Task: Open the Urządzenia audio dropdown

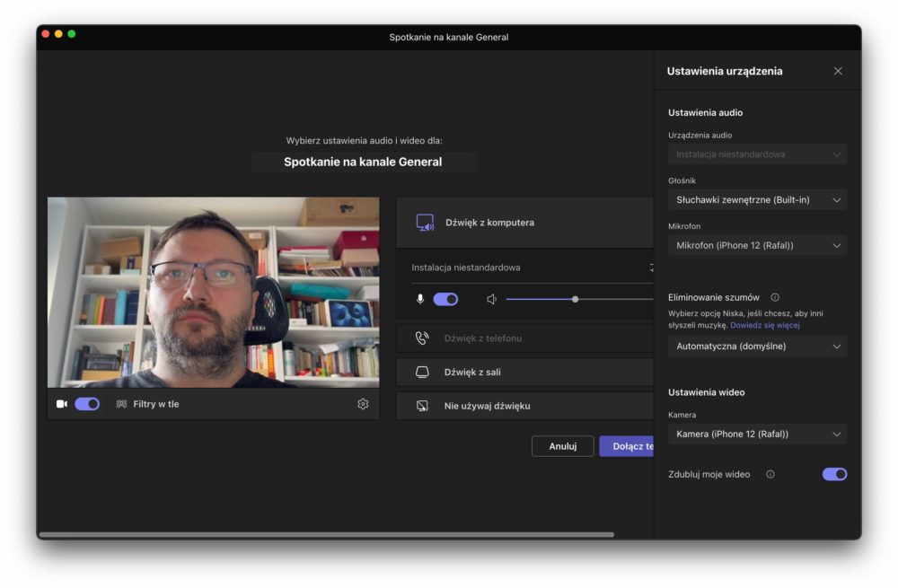Action: click(757, 154)
